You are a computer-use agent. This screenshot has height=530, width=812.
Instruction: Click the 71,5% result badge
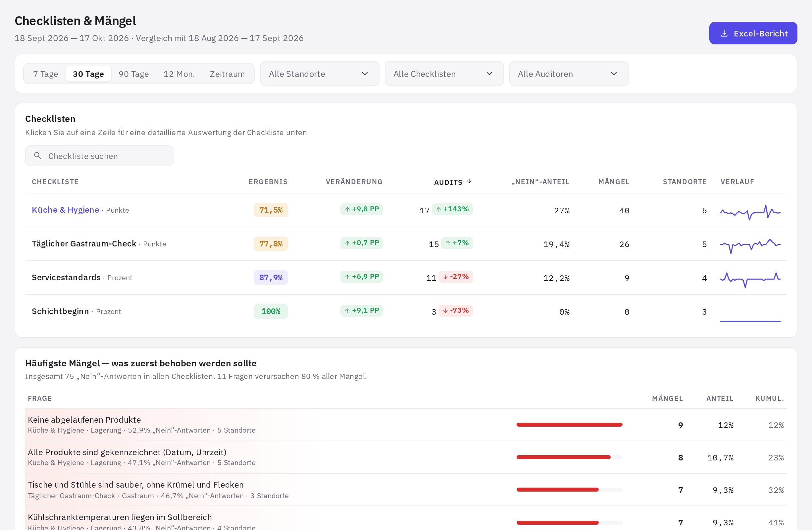[271, 210]
